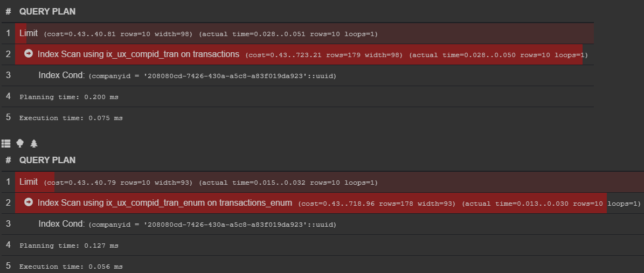Click the top QUERY PLAN column header
Screen dimensions: 644x273
click(47, 11)
